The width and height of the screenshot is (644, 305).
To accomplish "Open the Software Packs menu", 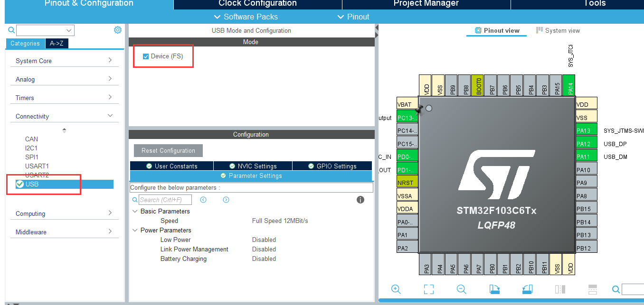I will point(246,17).
